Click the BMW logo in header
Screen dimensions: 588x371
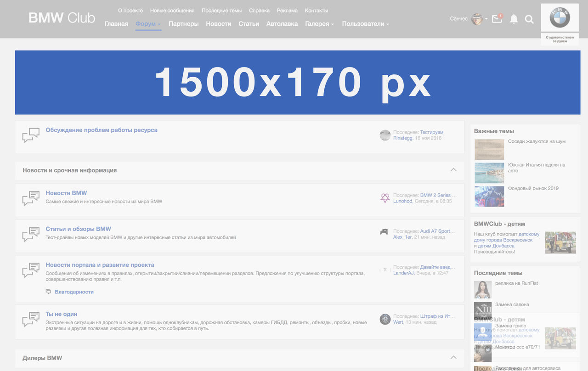tap(560, 17)
